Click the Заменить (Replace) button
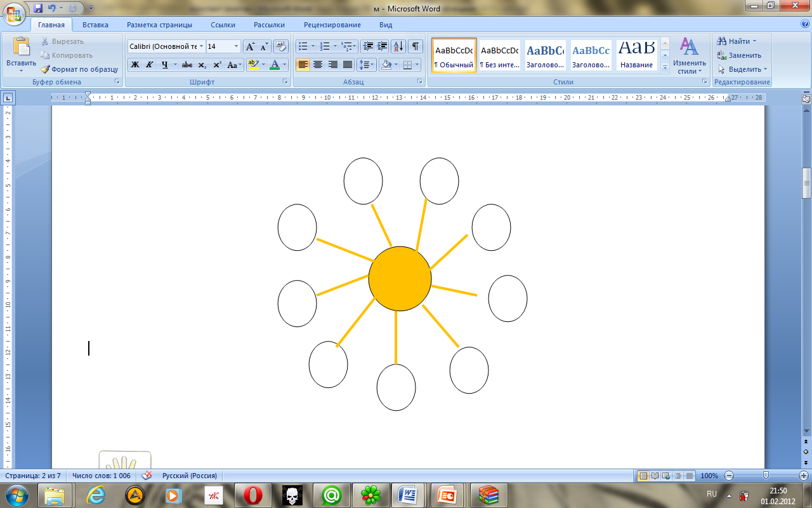This screenshot has width=812, height=508. pyautogui.click(x=739, y=55)
